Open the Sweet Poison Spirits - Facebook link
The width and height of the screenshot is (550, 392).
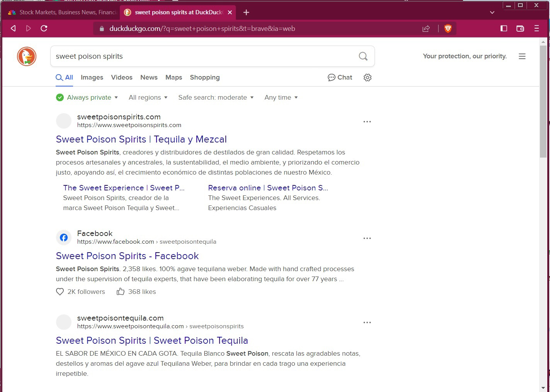pos(127,256)
